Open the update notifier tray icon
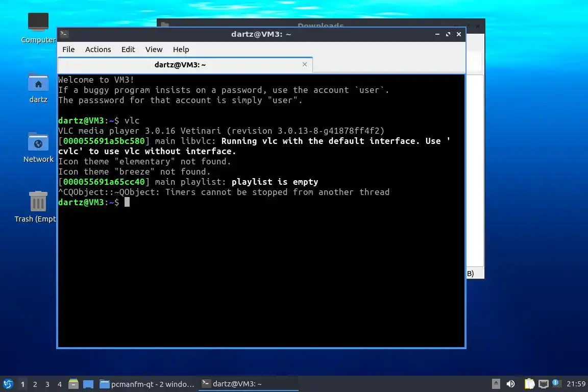 click(x=556, y=383)
